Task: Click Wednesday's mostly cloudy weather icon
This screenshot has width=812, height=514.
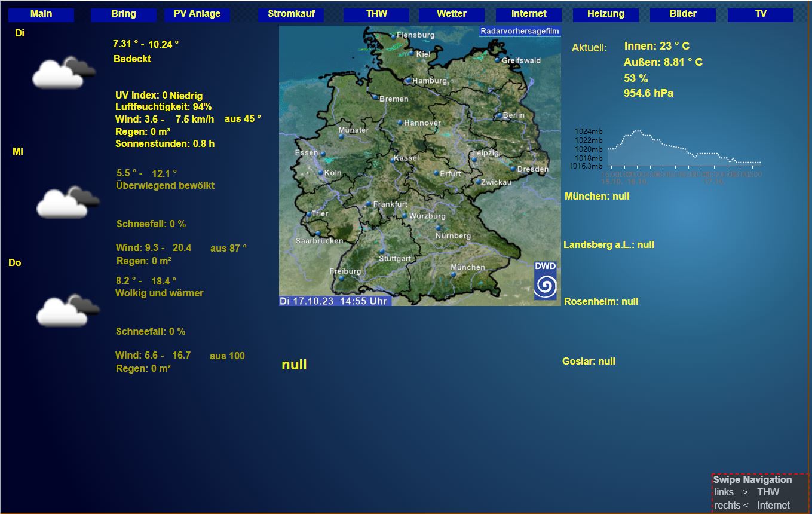Action: 68,202
